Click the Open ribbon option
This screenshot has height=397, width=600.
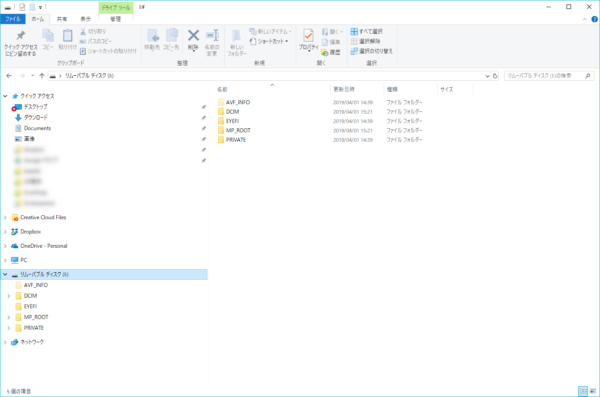click(x=332, y=31)
